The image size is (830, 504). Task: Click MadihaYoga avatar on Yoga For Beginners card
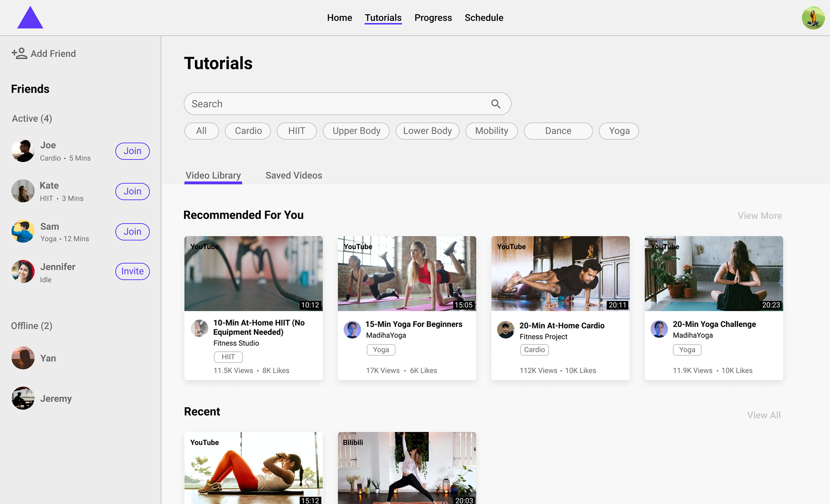click(352, 330)
